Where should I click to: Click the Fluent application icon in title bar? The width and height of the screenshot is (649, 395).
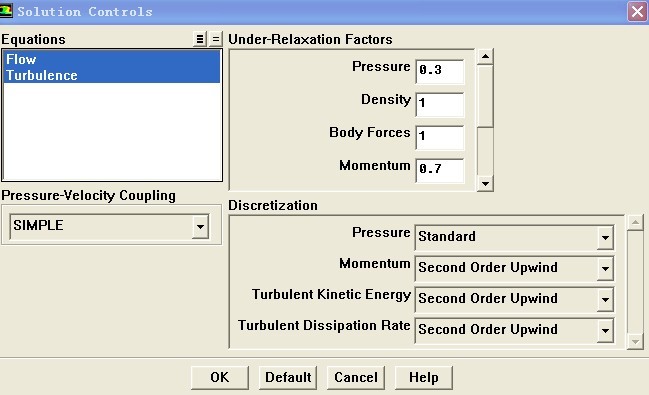tap(6, 11)
